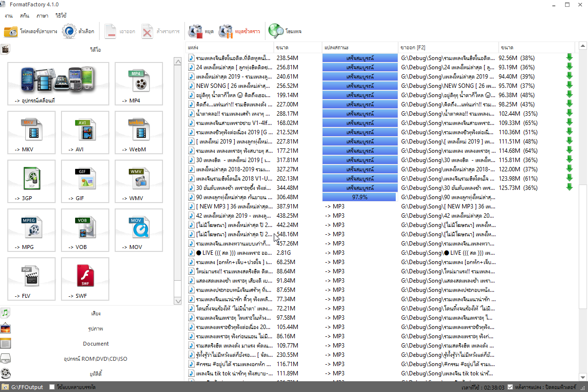The height and width of the screenshot is (392, 588).
Task: Click the green arrow on the 109.33M row
Action: coord(569,123)
